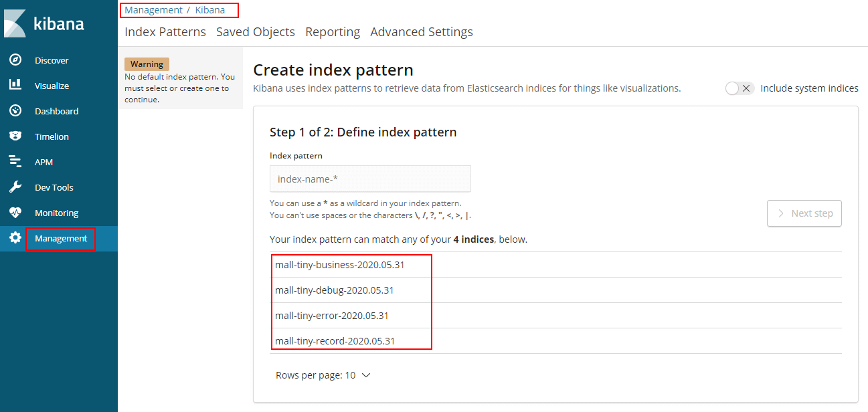Open the Reporting tab
868x412 pixels.
click(x=333, y=31)
